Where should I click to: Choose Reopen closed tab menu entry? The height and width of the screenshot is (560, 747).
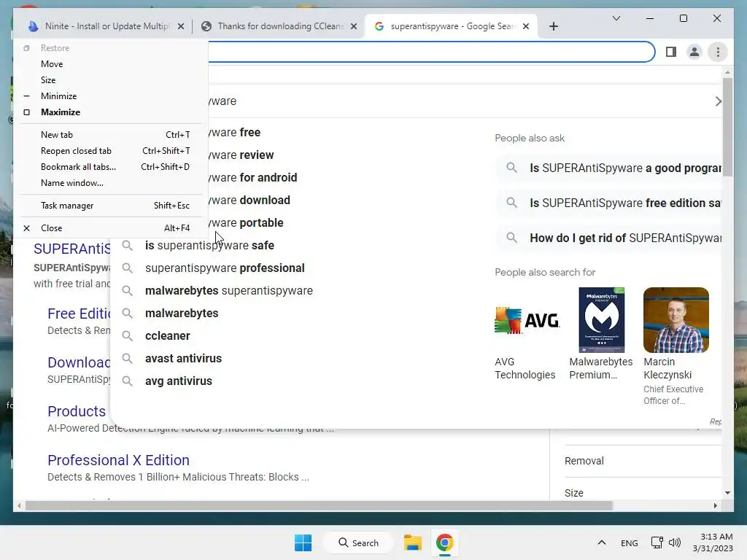pyautogui.click(x=111, y=151)
